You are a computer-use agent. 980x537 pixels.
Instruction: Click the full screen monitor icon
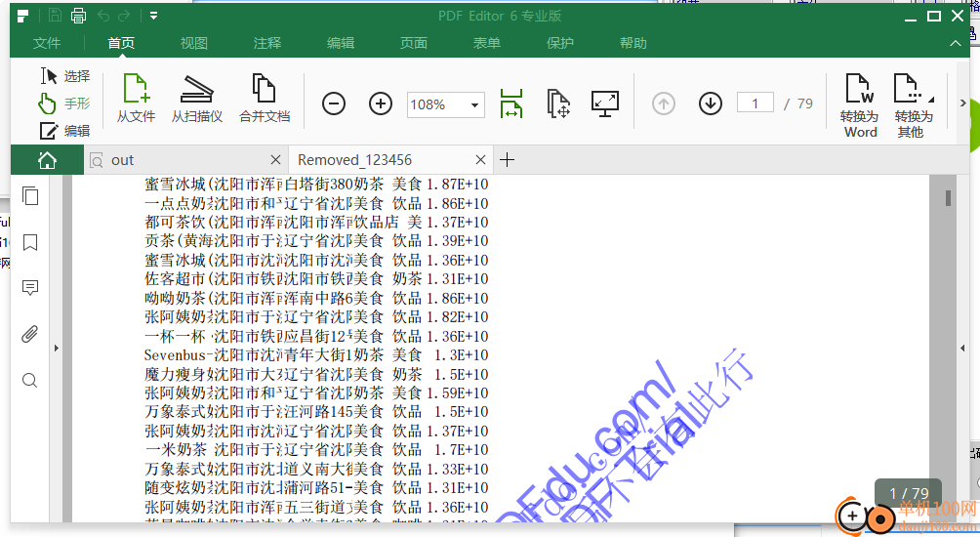(605, 103)
